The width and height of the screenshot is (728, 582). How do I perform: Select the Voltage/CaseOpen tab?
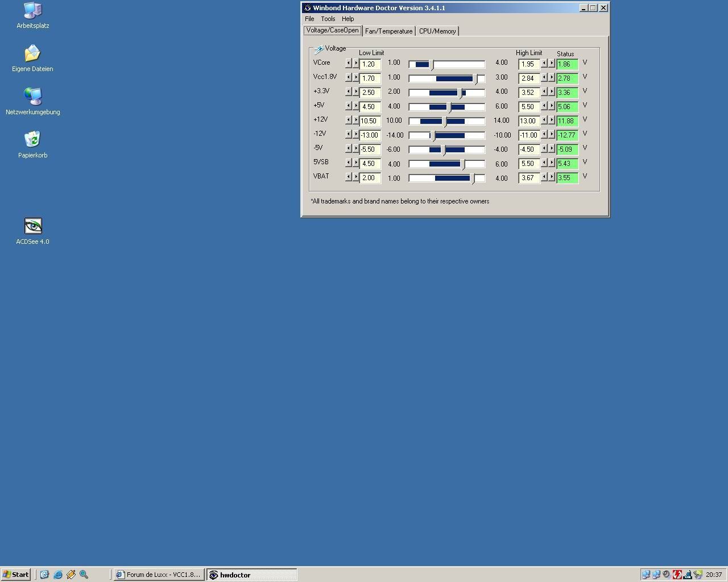332,30
